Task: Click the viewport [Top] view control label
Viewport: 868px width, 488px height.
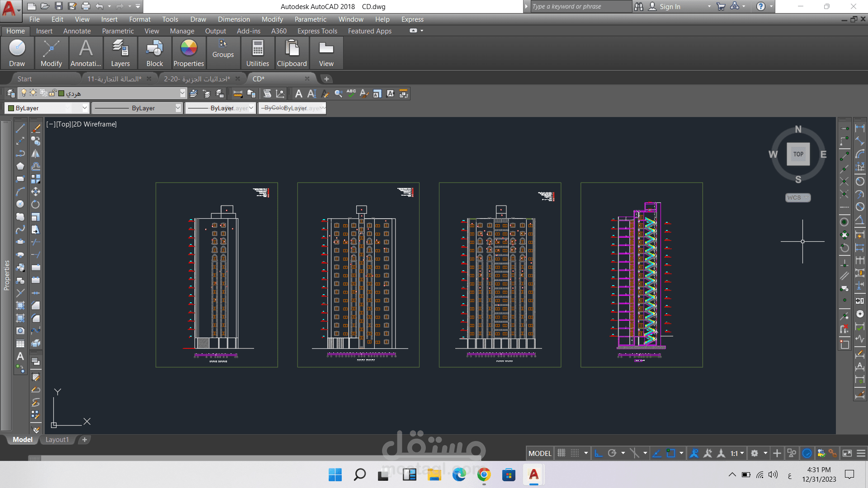Action: pos(63,124)
